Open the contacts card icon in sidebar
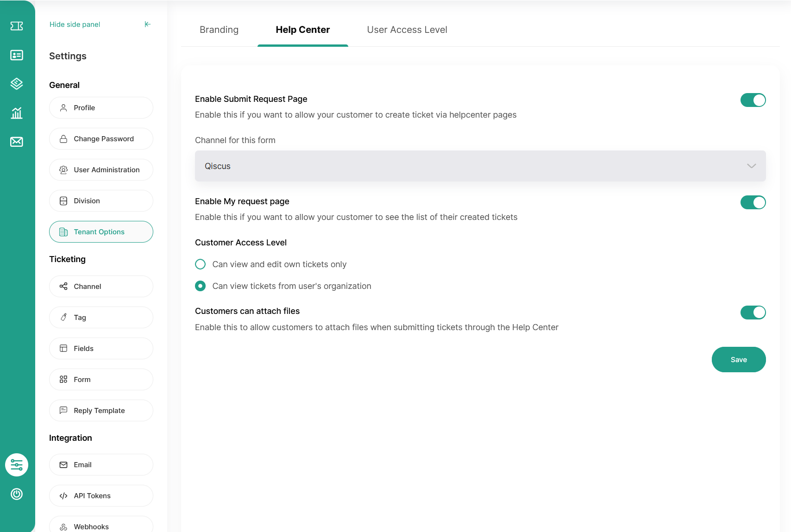Image resolution: width=791 pixels, height=532 pixels. pos(17,55)
